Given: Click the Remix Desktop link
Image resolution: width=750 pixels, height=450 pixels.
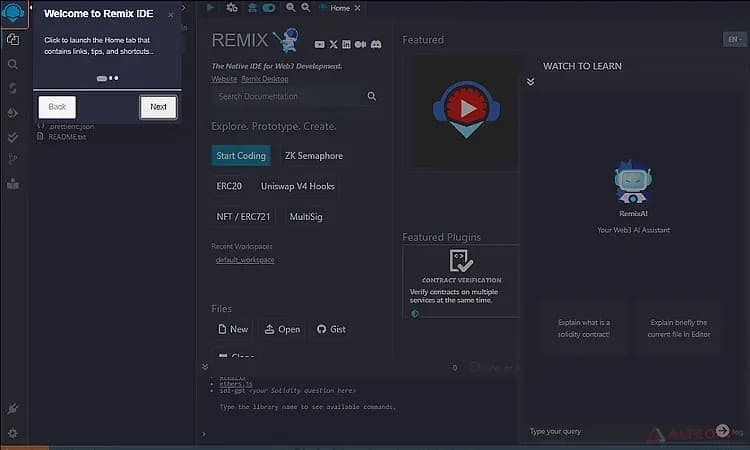Looking at the screenshot, I should [x=265, y=79].
